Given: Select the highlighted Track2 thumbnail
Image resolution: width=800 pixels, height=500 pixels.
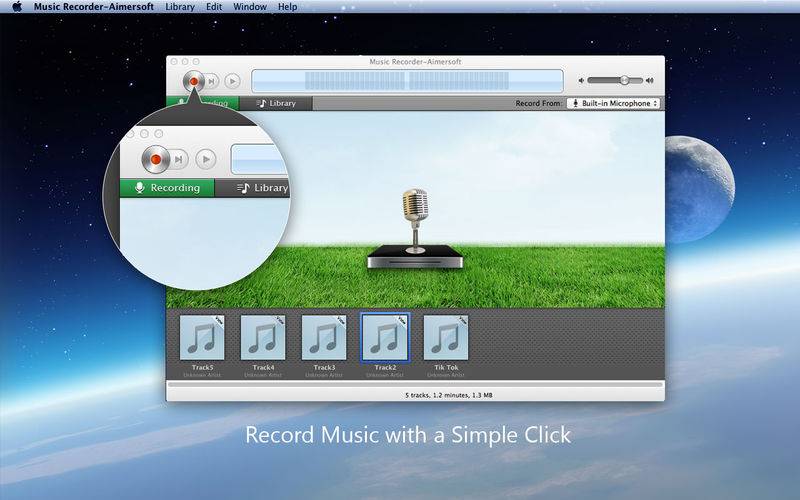Looking at the screenshot, I should click(385, 337).
